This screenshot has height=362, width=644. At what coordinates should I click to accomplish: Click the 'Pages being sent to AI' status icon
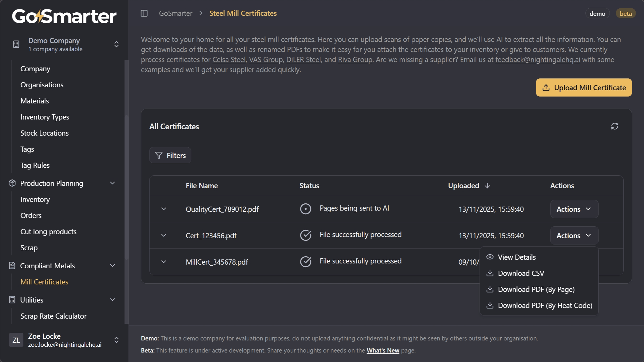(305, 209)
